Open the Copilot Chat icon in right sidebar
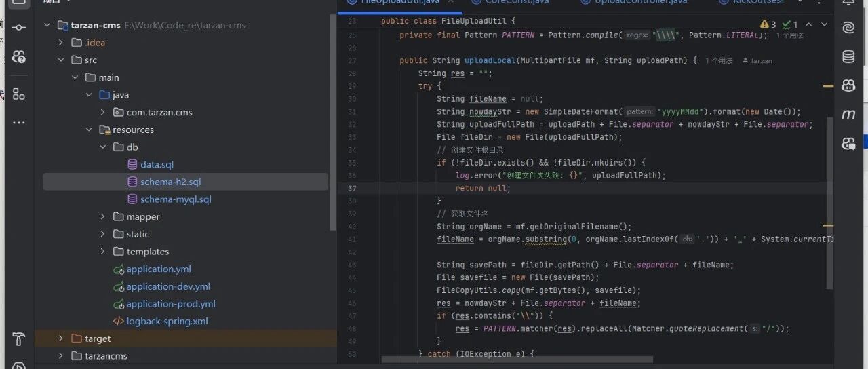The width and height of the screenshot is (868, 369). (848, 143)
